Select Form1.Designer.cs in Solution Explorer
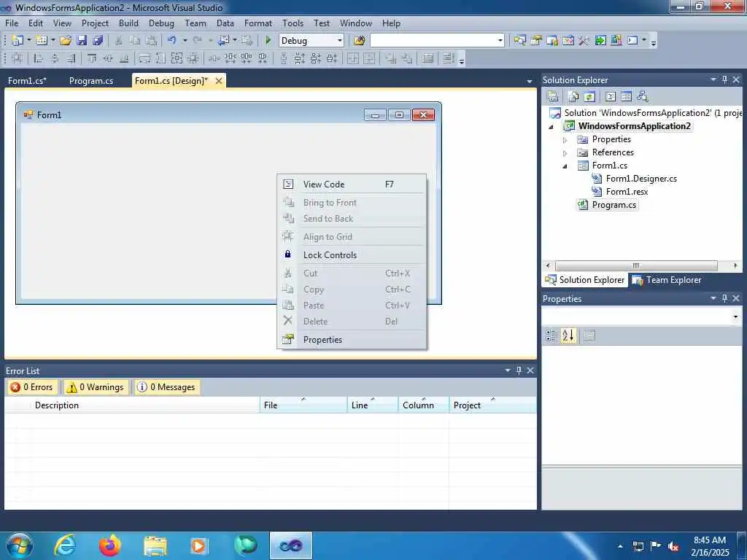This screenshot has height=560, width=747. 641,179
